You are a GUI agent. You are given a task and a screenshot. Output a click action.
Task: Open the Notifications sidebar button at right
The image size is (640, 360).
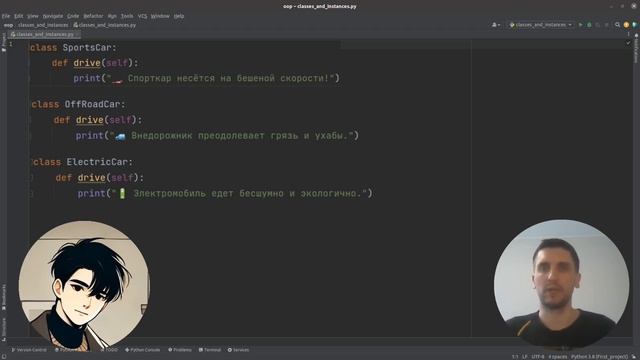[636, 48]
